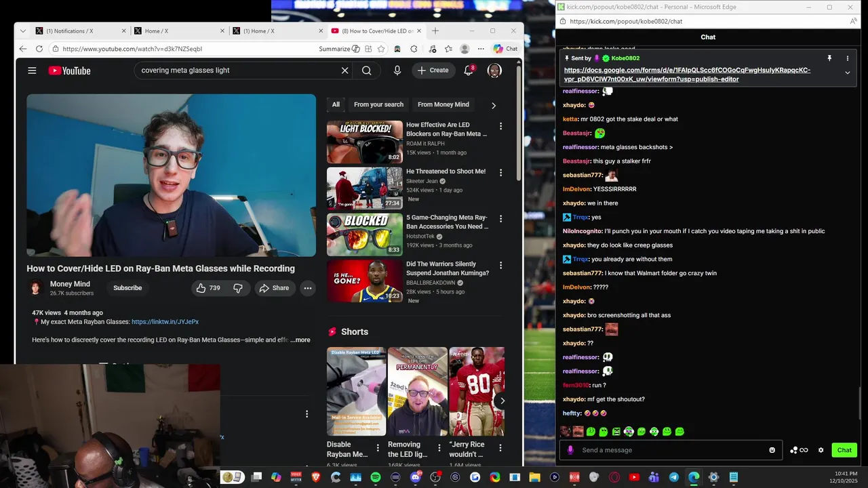
Task: Open Discord from the taskbar
Action: pos(415,477)
